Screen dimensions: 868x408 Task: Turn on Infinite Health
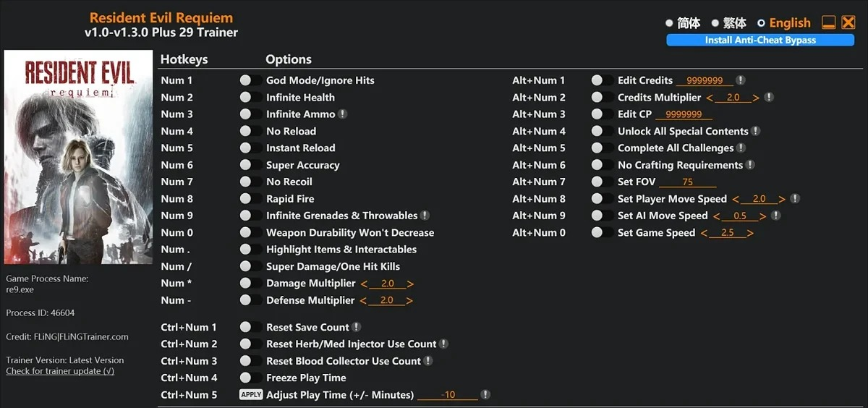point(250,97)
